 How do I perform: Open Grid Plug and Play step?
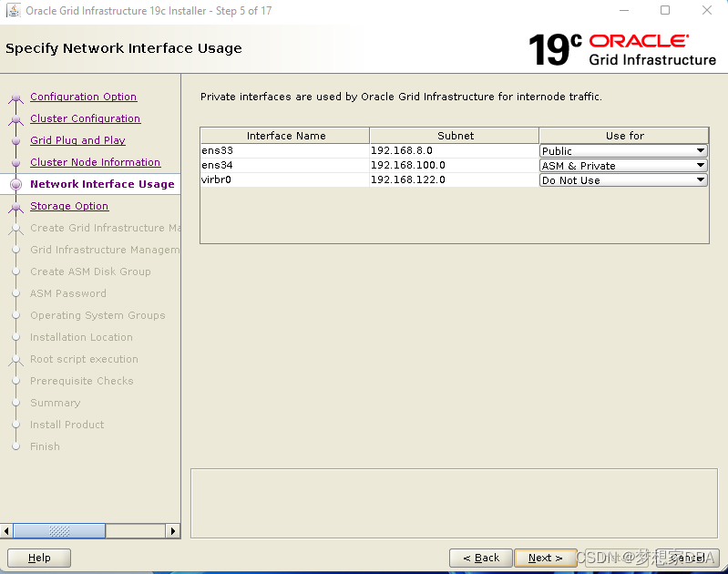point(77,140)
